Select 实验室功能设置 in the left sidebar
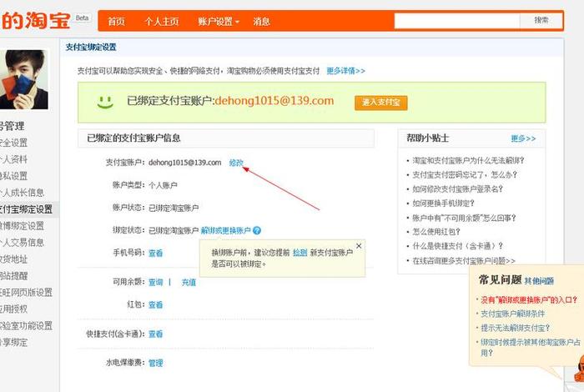This screenshot has height=392, width=584. (x=26, y=326)
